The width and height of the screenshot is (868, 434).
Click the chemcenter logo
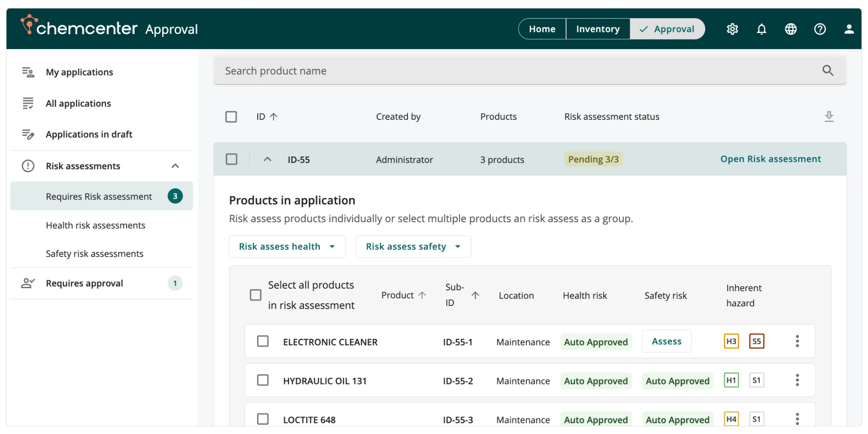click(79, 26)
